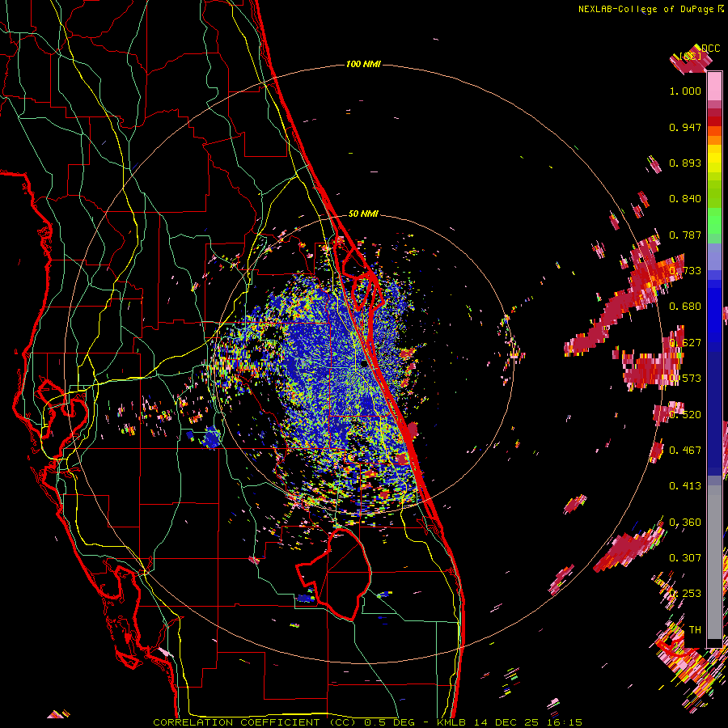This screenshot has width=728, height=728.
Task: Click the 16:15 time stamp text
Action: (x=565, y=722)
